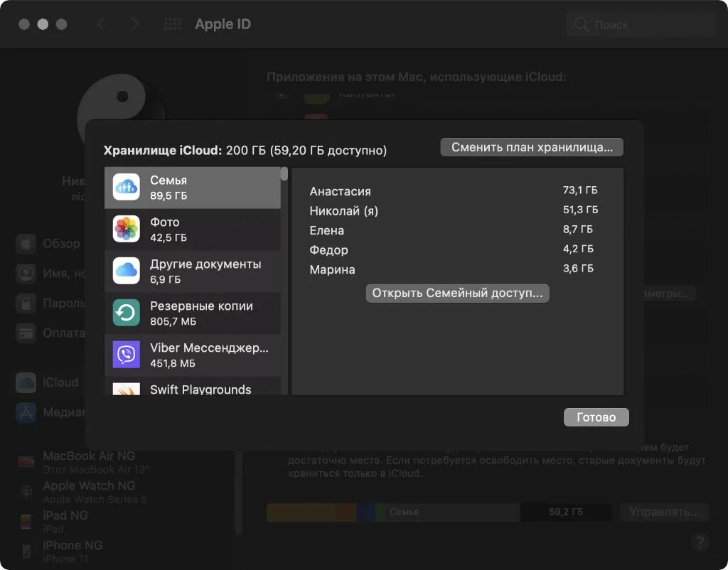Open the Пароль lock icon in sidebar

[x=26, y=303]
